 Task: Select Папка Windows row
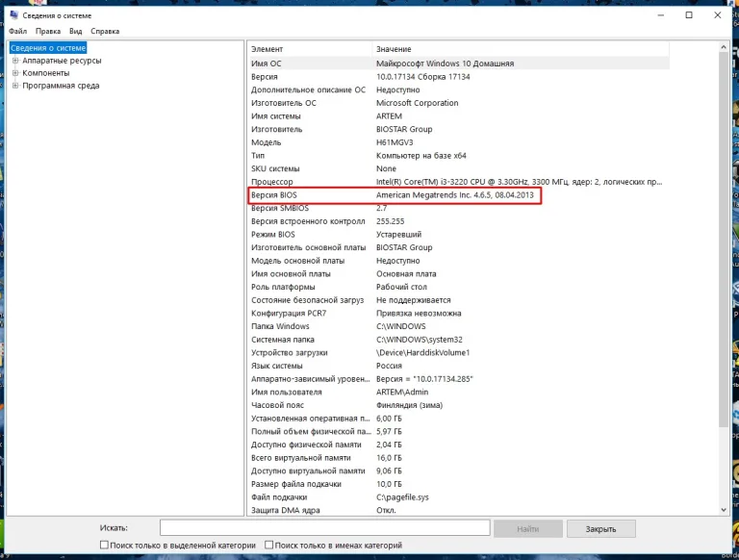(458, 326)
